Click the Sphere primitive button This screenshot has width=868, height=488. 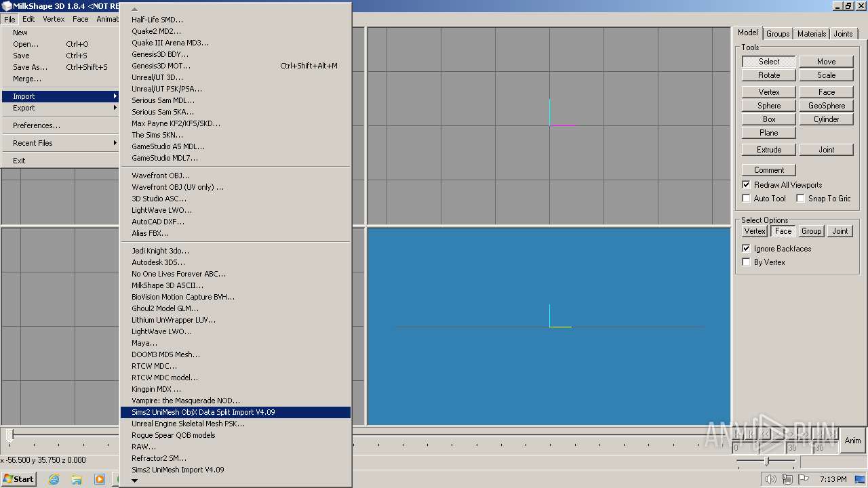tap(769, 106)
